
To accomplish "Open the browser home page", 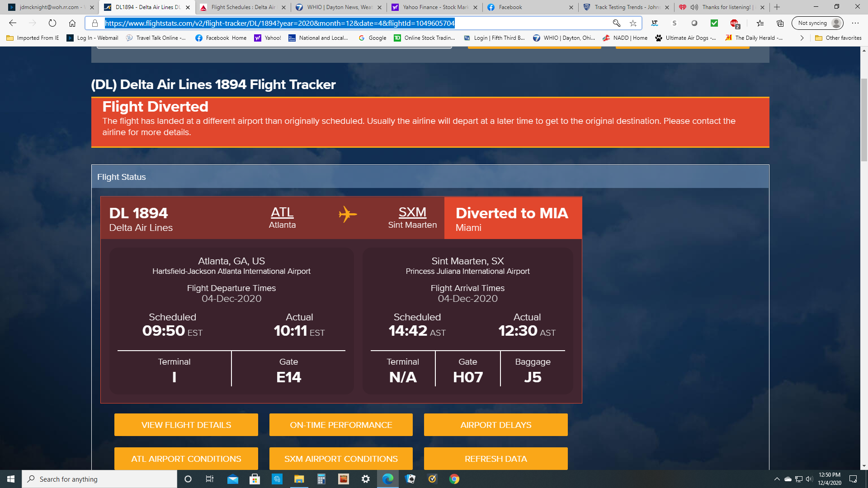I will pyautogui.click(x=72, y=23).
